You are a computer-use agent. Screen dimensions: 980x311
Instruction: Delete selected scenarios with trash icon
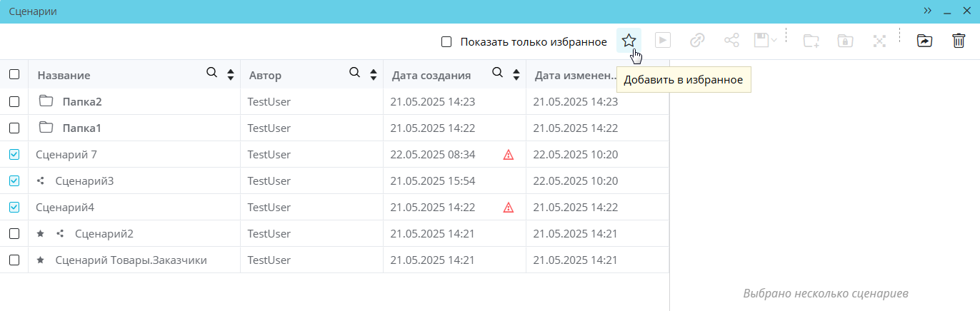click(959, 41)
